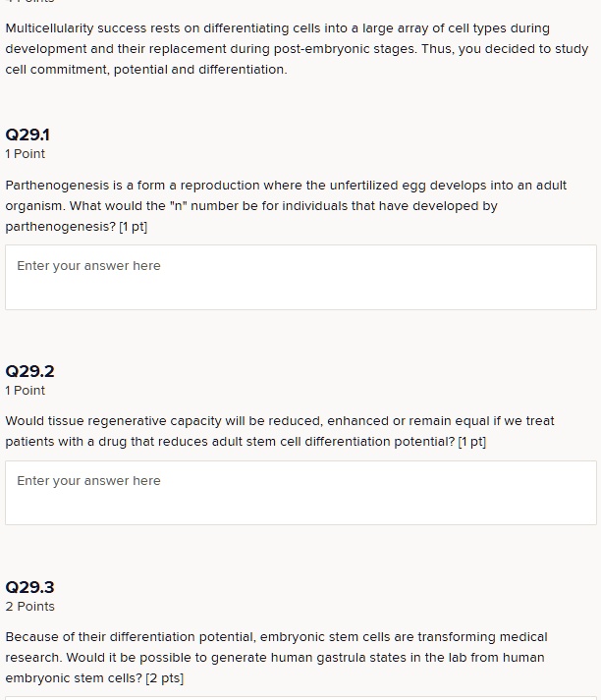Screen dimensions: 601x700
Task: Click the "[1 pt]" marker ending the Q29.2 question
Action: pyautogui.click(x=472, y=442)
